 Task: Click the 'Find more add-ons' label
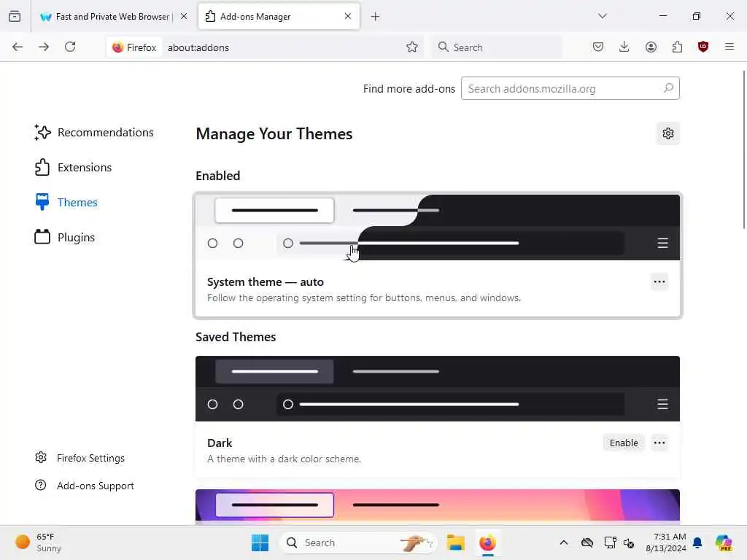click(x=409, y=88)
